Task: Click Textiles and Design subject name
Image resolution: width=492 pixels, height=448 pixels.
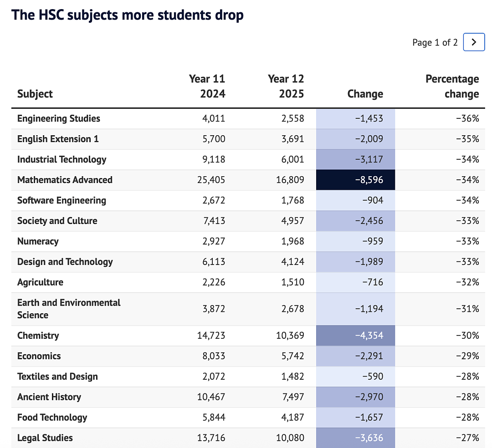Action: (57, 377)
